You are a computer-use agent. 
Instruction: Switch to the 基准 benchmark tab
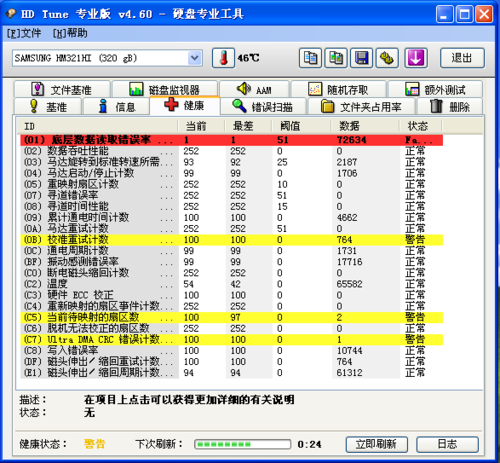point(48,107)
